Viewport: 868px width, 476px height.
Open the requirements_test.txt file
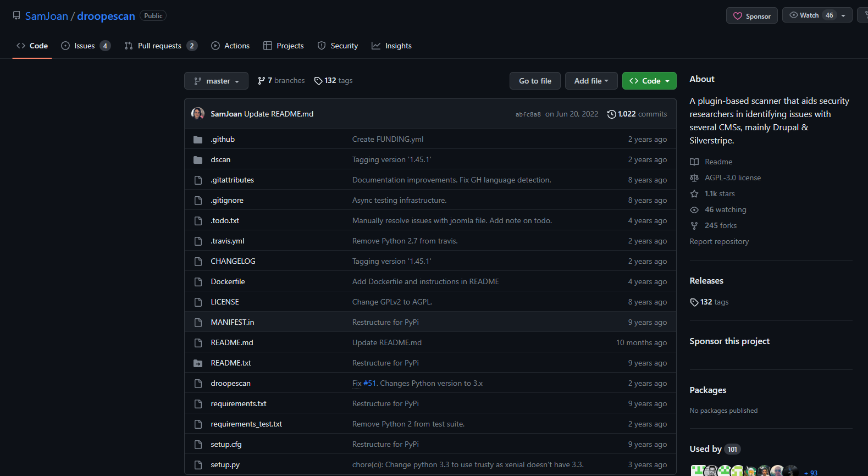click(246, 424)
